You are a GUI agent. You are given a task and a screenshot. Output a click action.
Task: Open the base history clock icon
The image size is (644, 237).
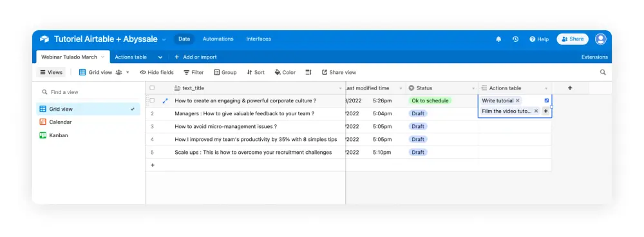coord(515,39)
